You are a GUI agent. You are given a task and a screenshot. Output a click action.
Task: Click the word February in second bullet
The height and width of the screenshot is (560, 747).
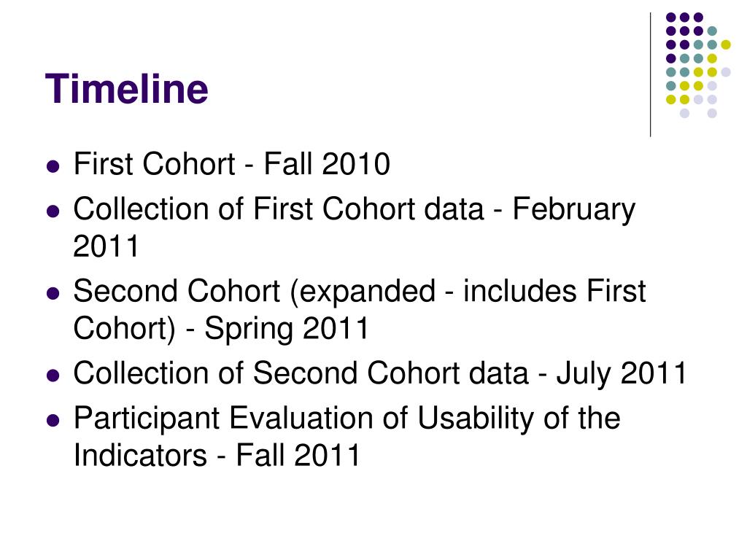[573, 210]
